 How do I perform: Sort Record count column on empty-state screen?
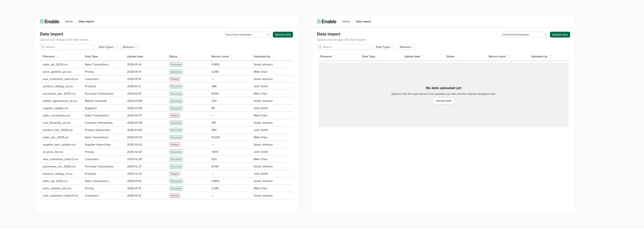[x=509, y=57]
